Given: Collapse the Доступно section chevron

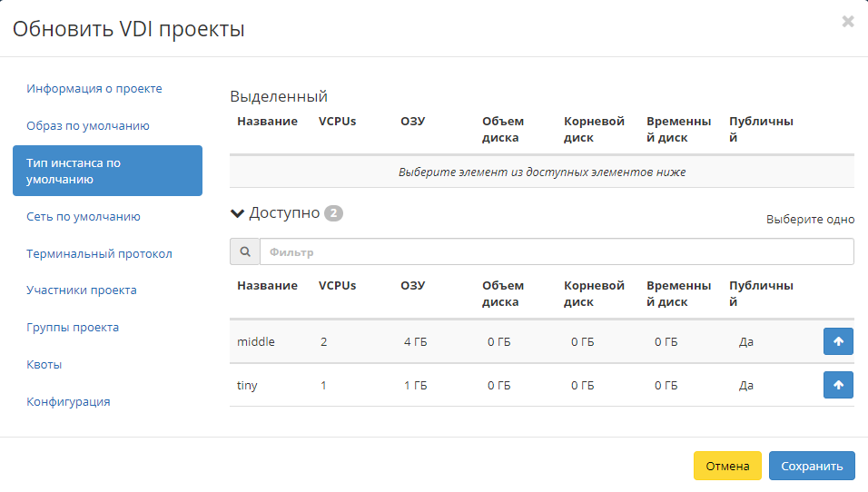Looking at the screenshot, I should click(238, 213).
